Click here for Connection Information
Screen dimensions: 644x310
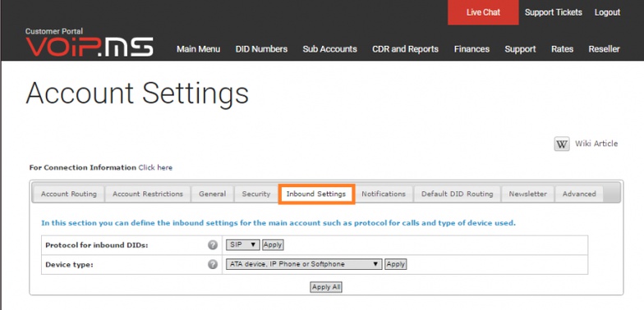point(155,167)
